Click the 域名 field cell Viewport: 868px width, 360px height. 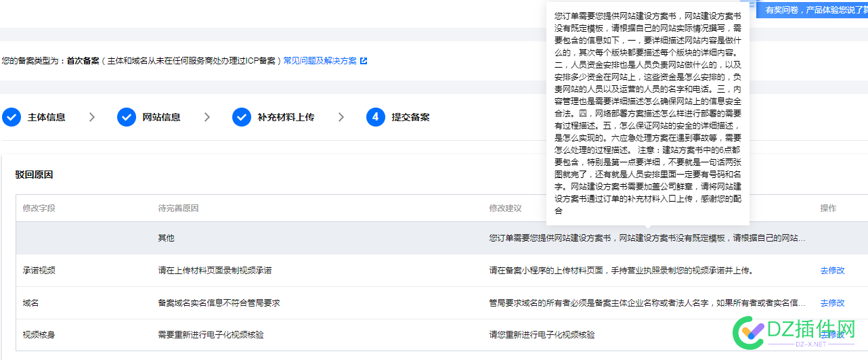[x=30, y=302]
